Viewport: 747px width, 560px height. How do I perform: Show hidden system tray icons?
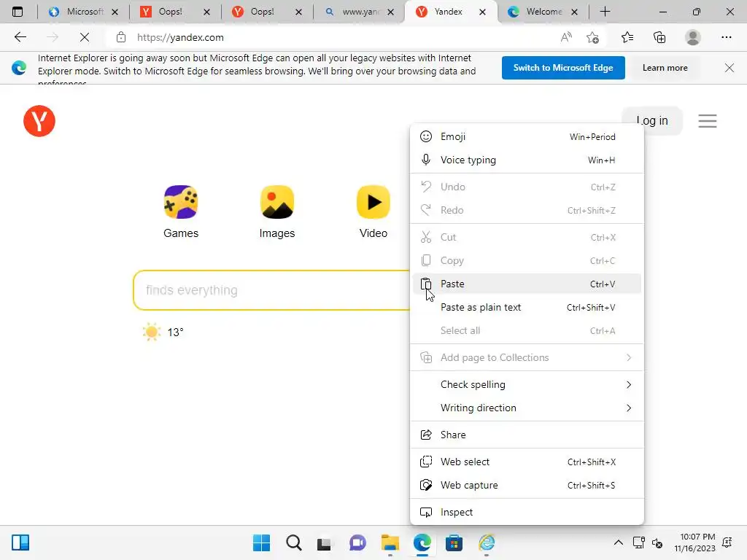pos(619,542)
